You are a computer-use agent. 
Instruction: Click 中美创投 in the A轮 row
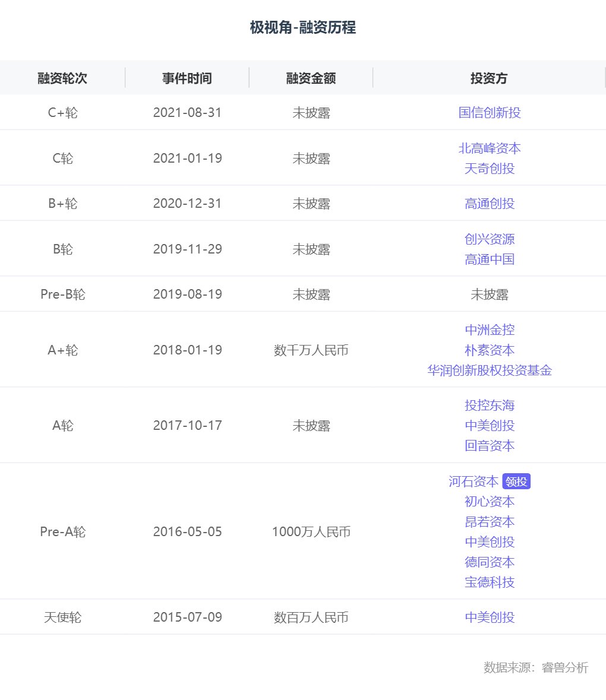click(x=490, y=426)
